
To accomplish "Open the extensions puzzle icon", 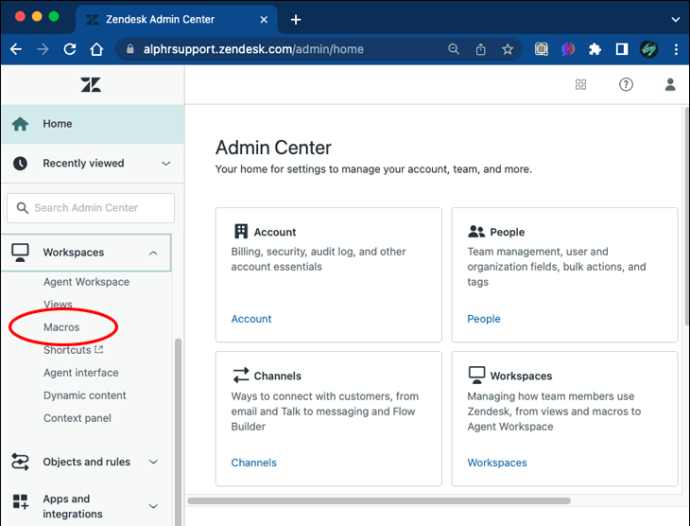I will click(595, 49).
